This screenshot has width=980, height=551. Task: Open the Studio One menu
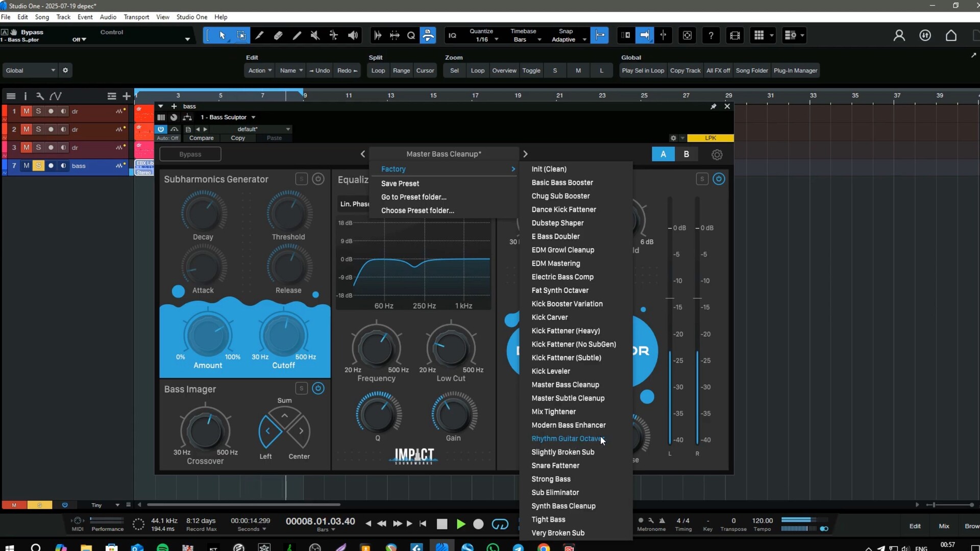pyautogui.click(x=192, y=17)
